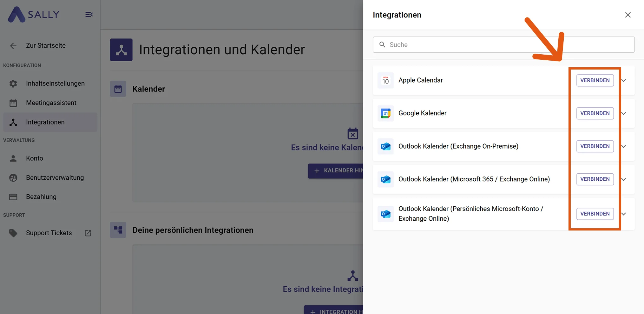
Task: Open Meetingassistent in the sidebar
Action: (x=50, y=103)
